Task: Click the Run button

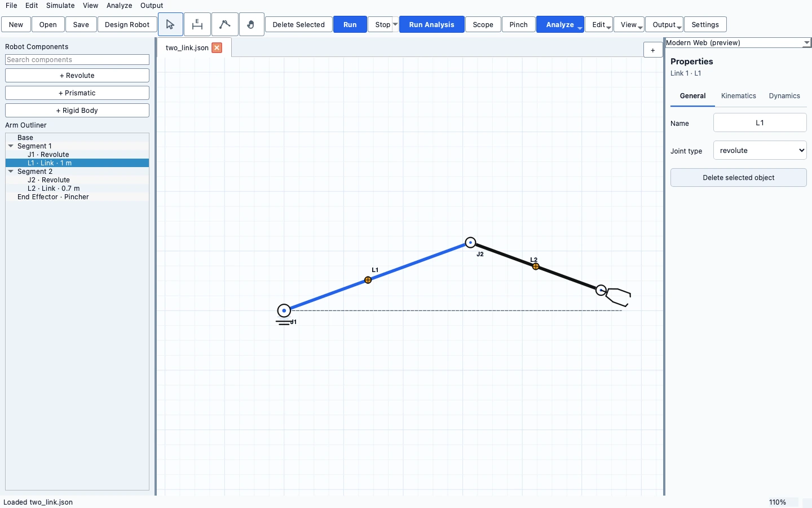Action: [350, 25]
